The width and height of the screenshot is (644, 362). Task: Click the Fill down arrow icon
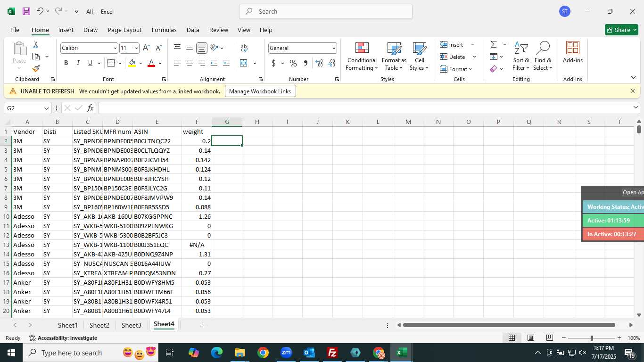[x=494, y=57]
